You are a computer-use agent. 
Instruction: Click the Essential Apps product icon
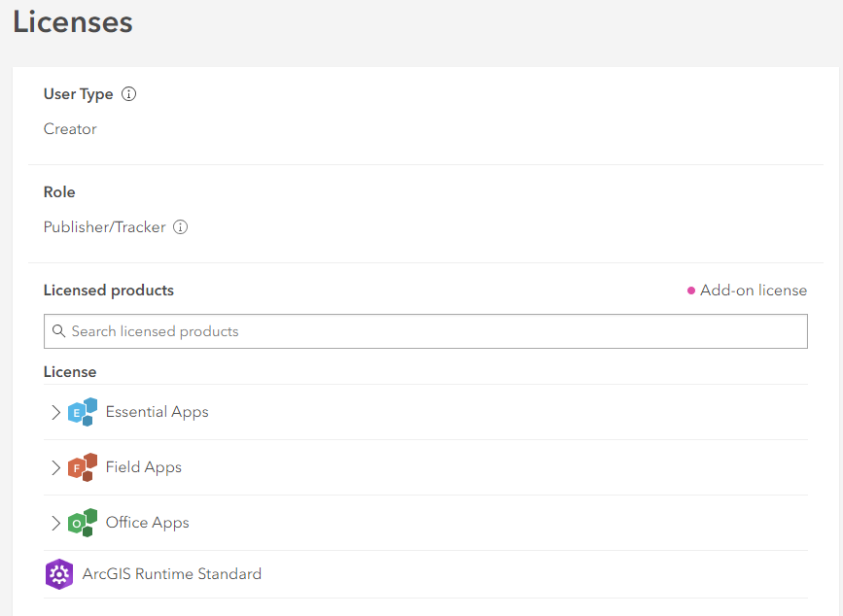[x=83, y=412]
